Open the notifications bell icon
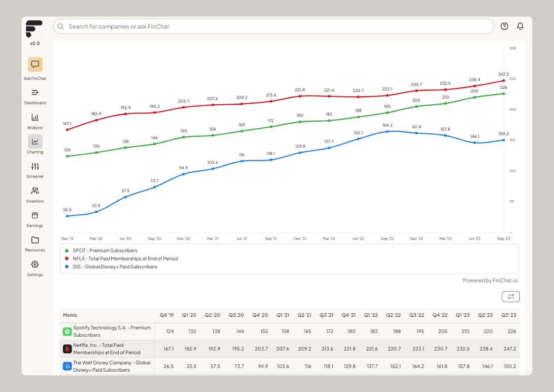Viewport: 554px width, 392px height. (520, 26)
